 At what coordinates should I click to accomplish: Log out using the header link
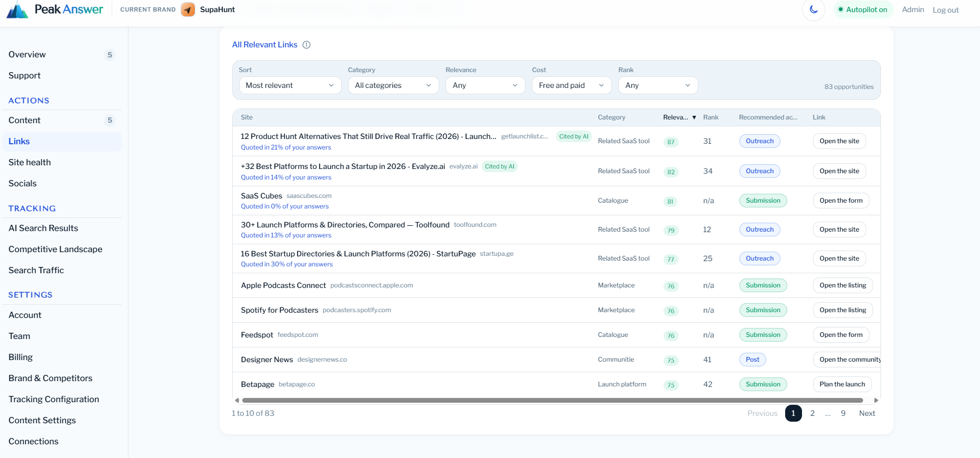click(x=946, y=10)
